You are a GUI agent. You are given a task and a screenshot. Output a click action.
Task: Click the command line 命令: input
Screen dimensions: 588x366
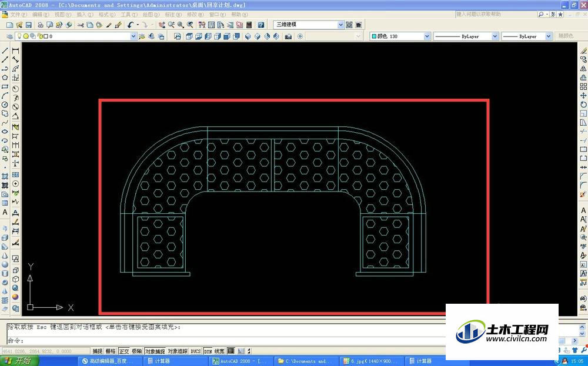pos(225,341)
